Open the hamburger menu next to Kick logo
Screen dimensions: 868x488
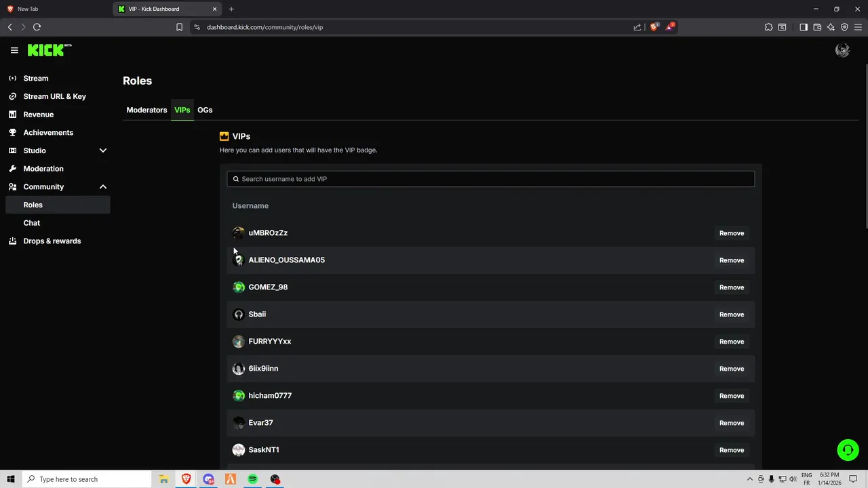pos(14,50)
